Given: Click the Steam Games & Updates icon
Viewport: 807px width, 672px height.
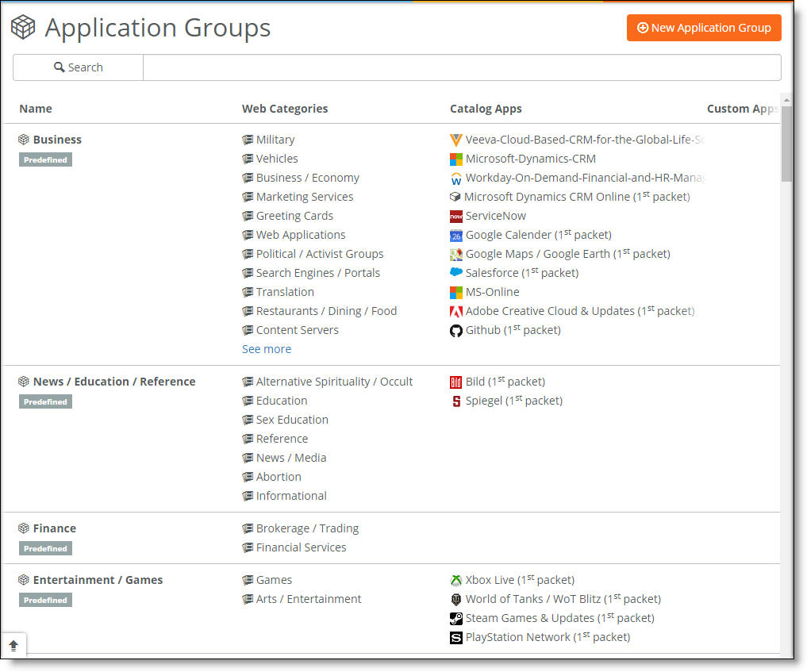Looking at the screenshot, I should (x=456, y=618).
